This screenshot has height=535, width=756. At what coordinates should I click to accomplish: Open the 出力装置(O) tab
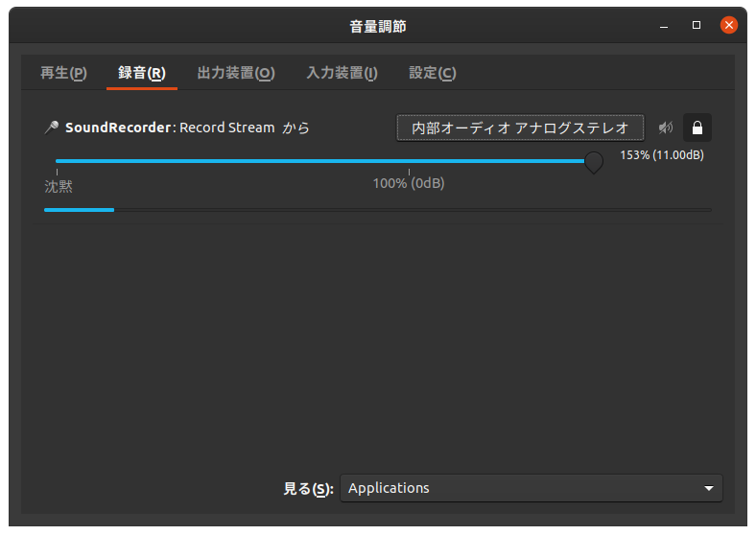click(236, 73)
